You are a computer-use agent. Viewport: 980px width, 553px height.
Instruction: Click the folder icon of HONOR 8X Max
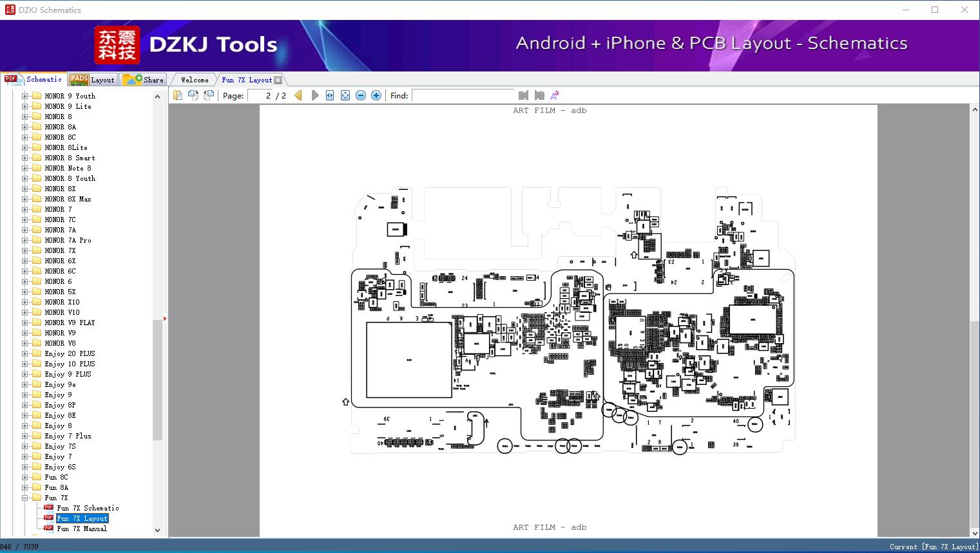(37, 199)
